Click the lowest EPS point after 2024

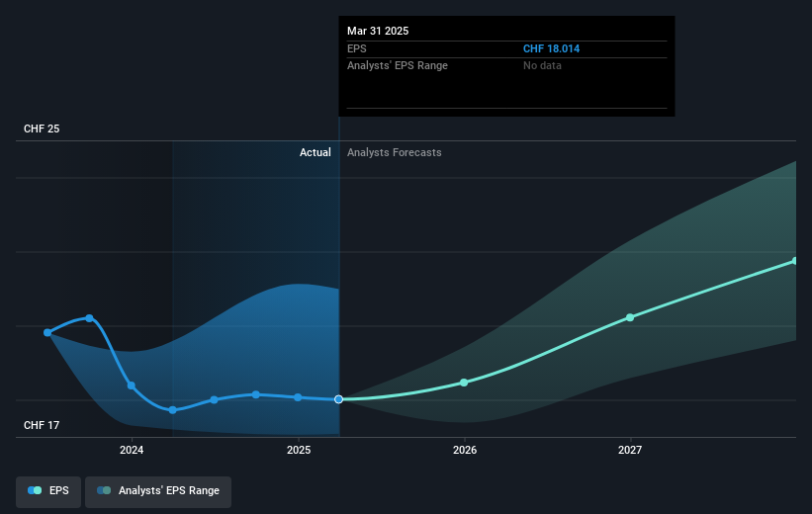tap(173, 410)
